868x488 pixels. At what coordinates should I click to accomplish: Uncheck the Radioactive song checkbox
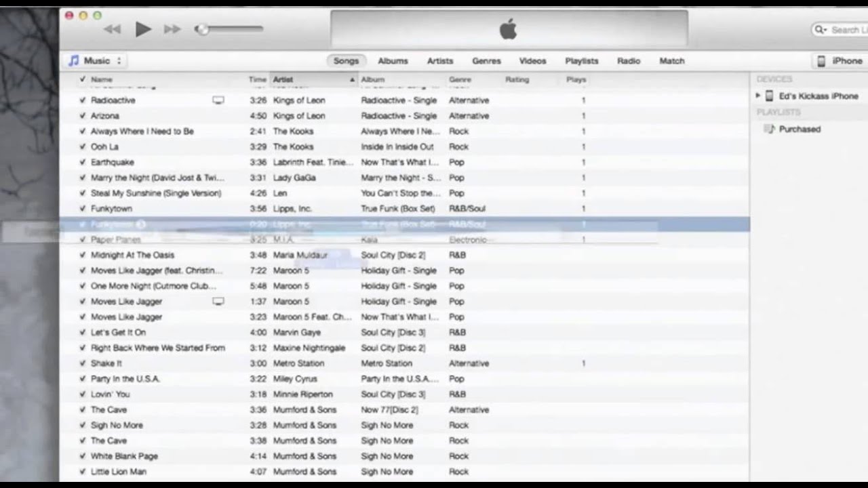point(82,100)
